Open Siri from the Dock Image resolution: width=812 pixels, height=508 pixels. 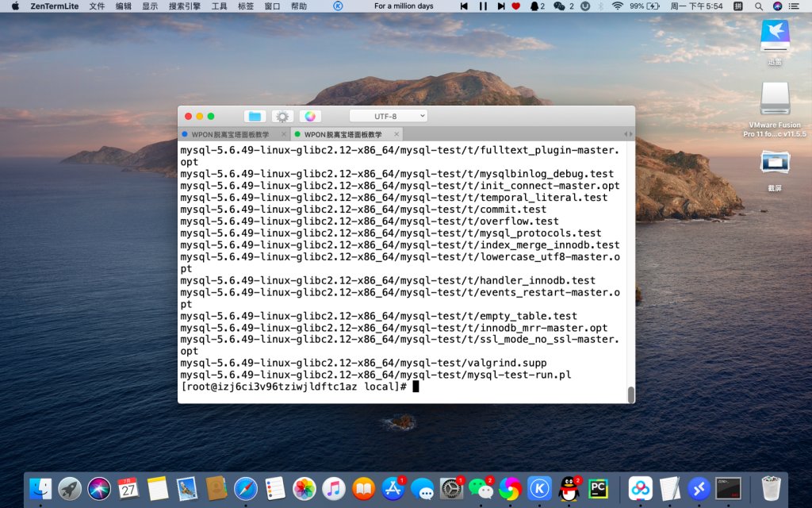pos(99,488)
